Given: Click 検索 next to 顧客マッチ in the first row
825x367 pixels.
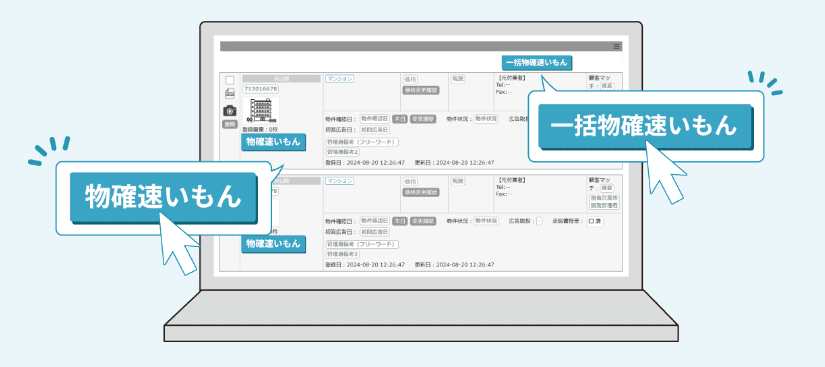Looking at the screenshot, I should click(607, 86).
